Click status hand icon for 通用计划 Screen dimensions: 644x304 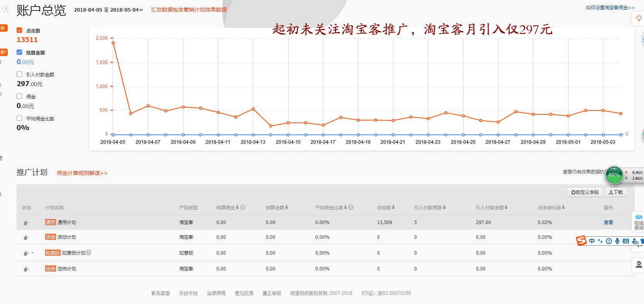point(26,222)
